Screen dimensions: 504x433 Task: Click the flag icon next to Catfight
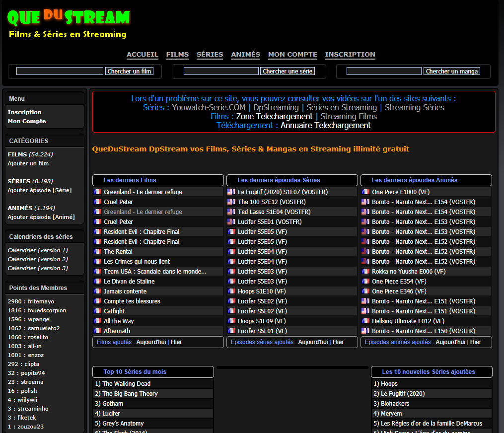pyautogui.click(x=98, y=311)
